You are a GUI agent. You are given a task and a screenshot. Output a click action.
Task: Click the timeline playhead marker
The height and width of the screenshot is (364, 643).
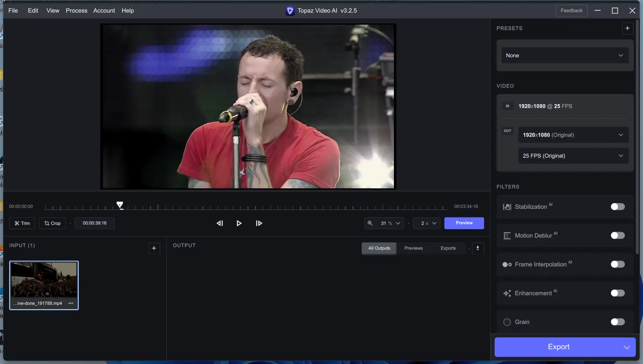click(120, 205)
